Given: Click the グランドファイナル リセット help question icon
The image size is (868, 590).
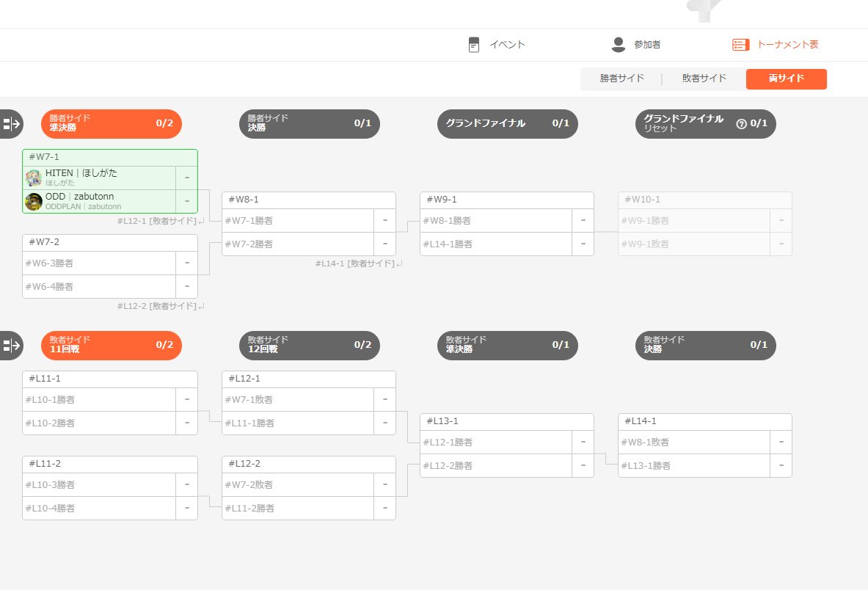Looking at the screenshot, I should click(x=741, y=124).
